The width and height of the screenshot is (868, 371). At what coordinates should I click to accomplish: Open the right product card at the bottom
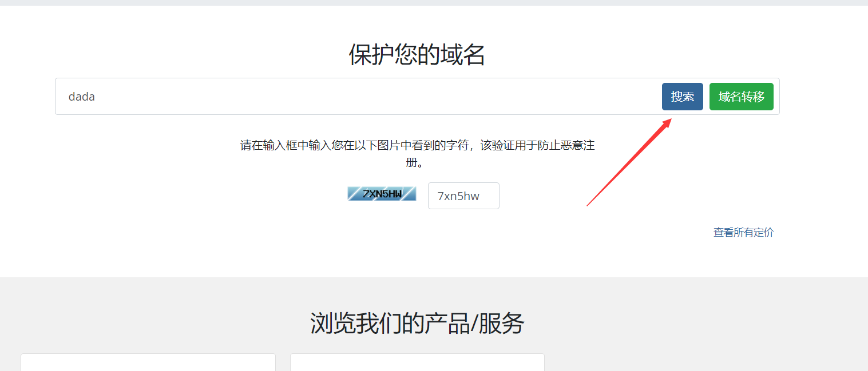click(x=417, y=362)
